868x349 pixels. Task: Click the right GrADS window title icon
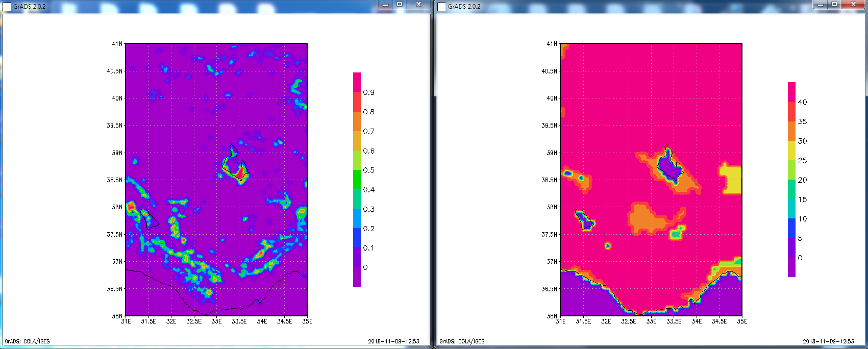[441, 7]
